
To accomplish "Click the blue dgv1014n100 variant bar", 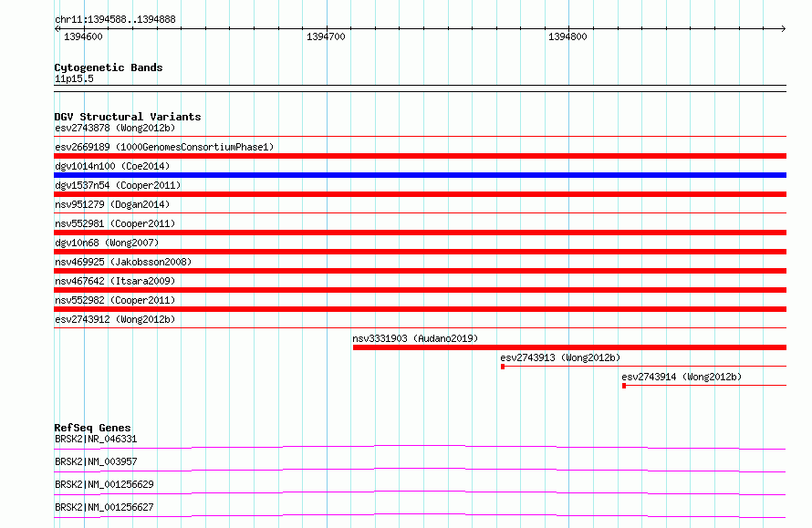I will [x=420, y=175].
